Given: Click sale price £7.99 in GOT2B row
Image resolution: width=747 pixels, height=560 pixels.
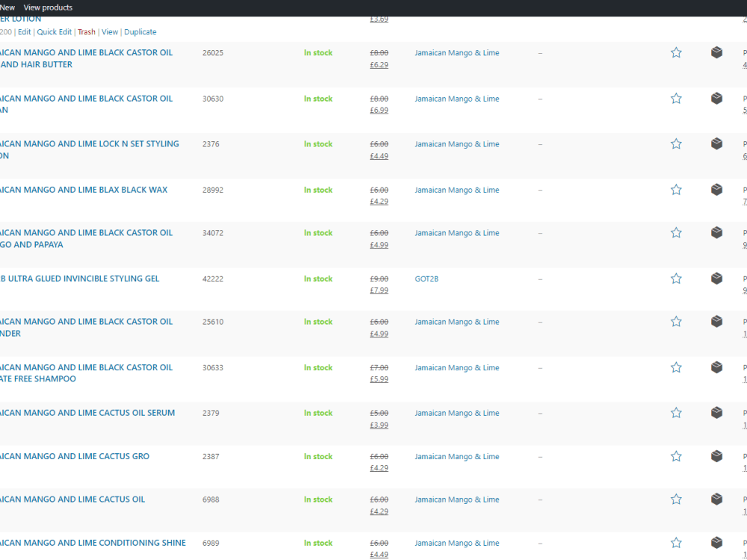Looking at the screenshot, I should 379,290.
